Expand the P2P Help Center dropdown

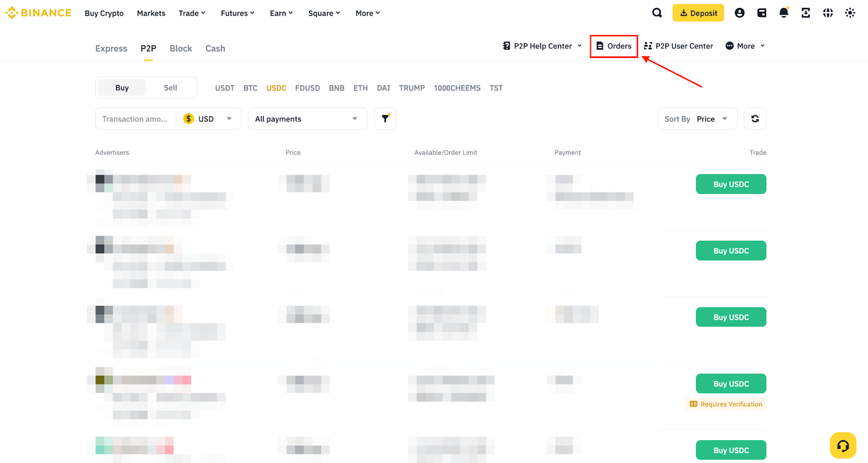542,46
